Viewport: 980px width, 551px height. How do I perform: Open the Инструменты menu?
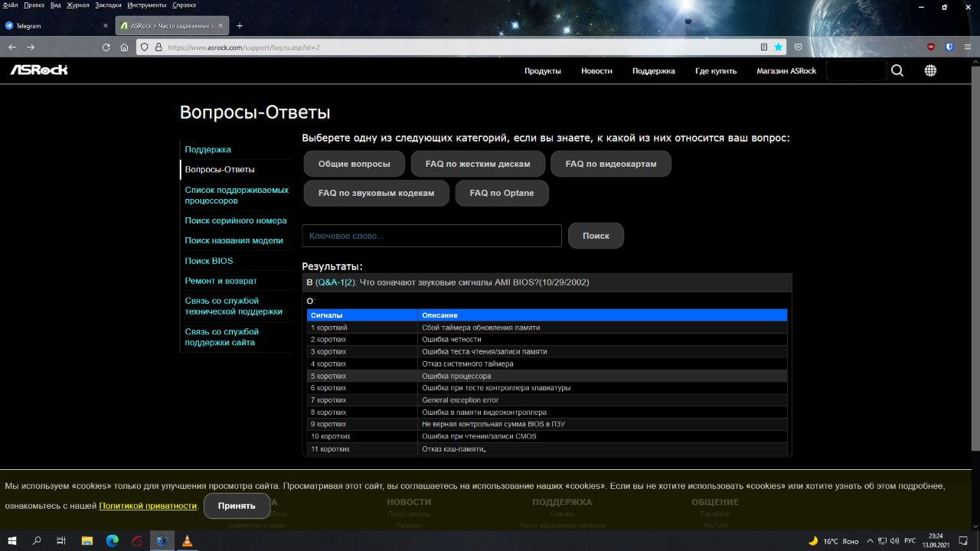(x=147, y=5)
